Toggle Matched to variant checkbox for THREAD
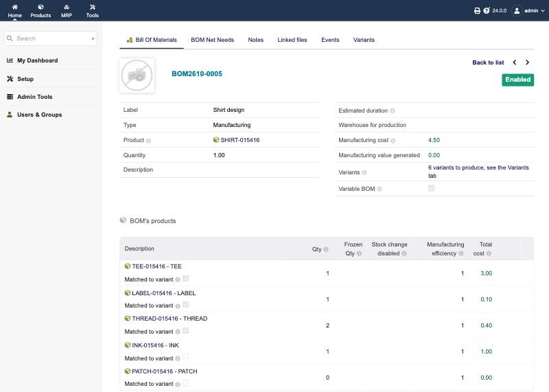This screenshot has height=392, width=549. coord(185,331)
